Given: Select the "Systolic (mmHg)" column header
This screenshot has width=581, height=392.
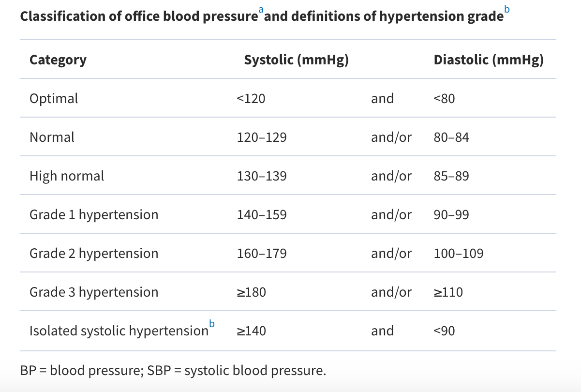Looking at the screenshot, I should [x=296, y=60].
